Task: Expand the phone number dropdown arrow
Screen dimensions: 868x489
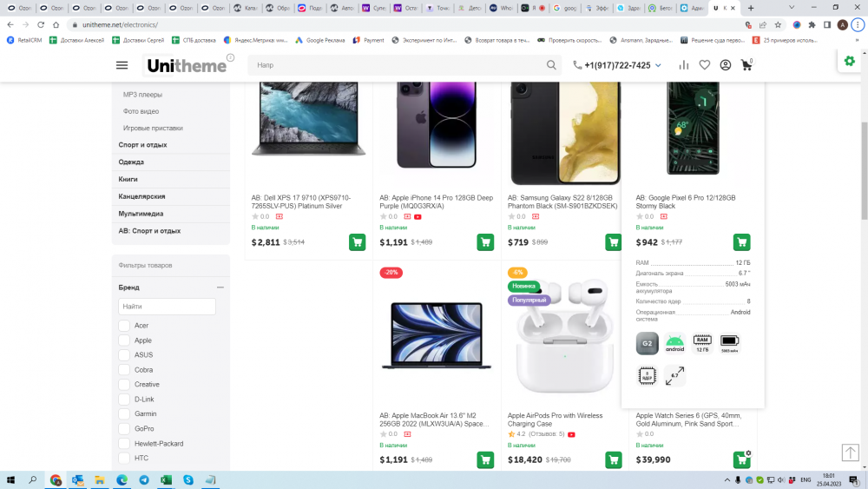Action: click(x=658, y=66)
